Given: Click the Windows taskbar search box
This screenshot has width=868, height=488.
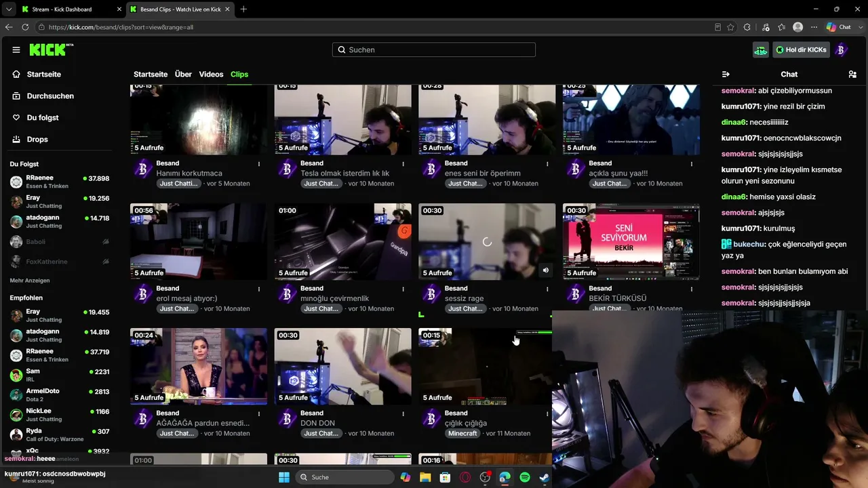Looking at the screenshot, I should click(x=344, y=477).
